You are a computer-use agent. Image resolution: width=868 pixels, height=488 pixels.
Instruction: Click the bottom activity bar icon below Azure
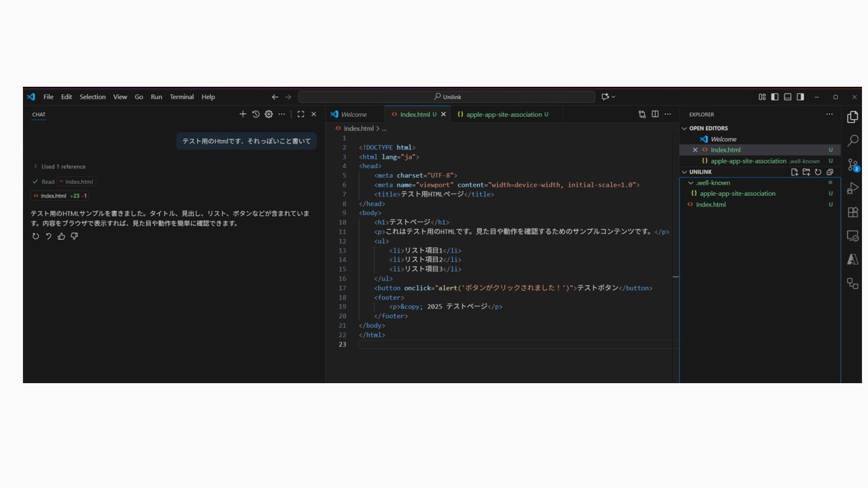point(852,283)
